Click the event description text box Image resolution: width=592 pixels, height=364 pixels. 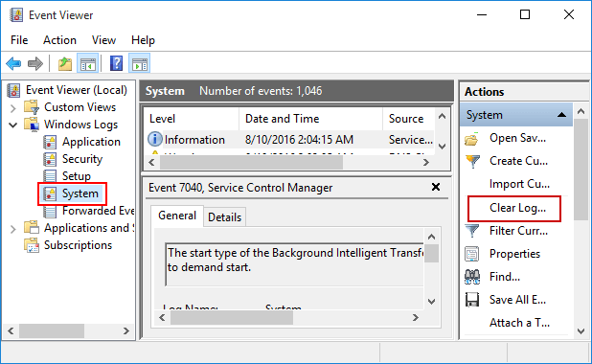coord(295,264)
